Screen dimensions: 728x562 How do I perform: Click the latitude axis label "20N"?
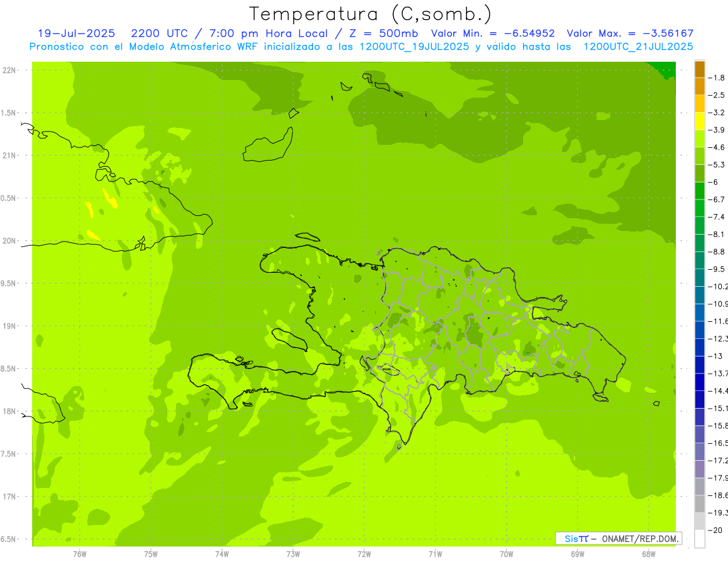[x=8, y=241]
